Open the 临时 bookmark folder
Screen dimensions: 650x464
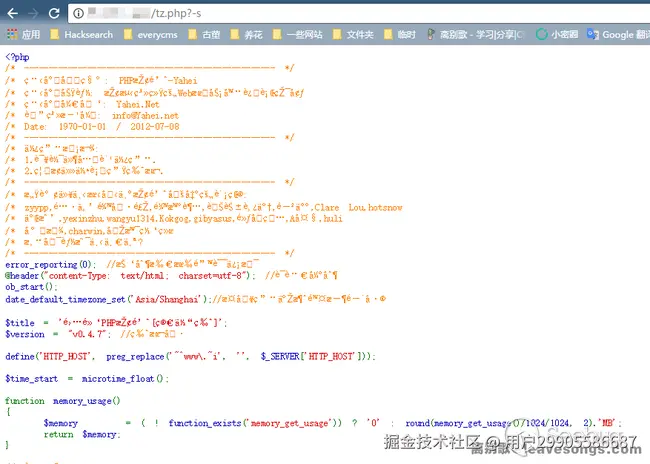click(x=400, y=34)
